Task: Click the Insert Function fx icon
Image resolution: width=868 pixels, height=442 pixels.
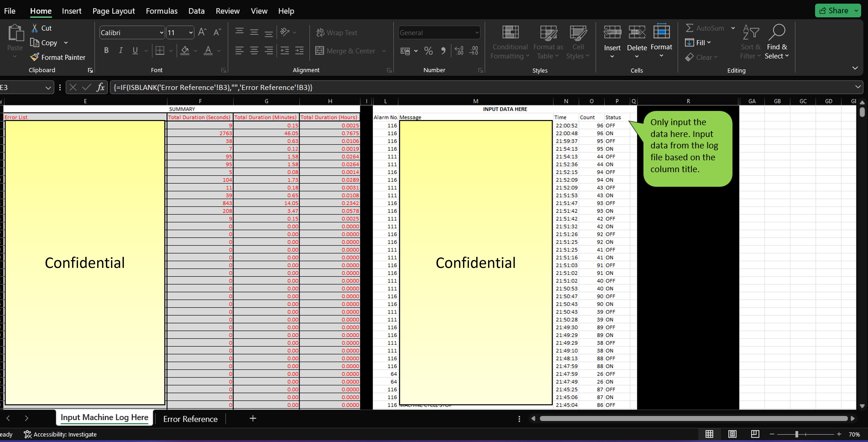Action: tap(100, 87)
